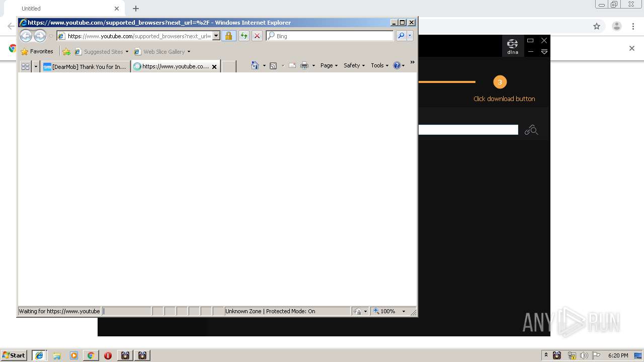Click the 6:20 PM system clock
This screenshot has width=644, height=362.
[618, 355]
